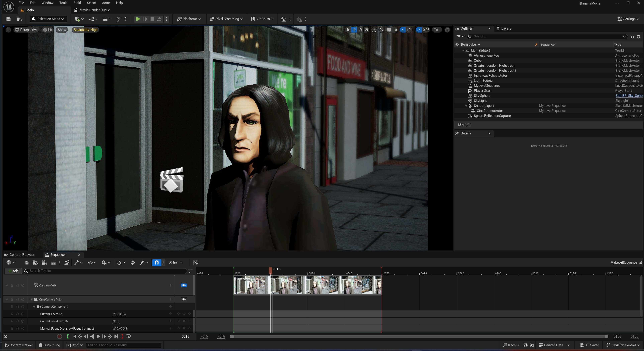This screenshot has height=351, width=644.
Task: Click the Add track button
Action: (x=13, y=271)
